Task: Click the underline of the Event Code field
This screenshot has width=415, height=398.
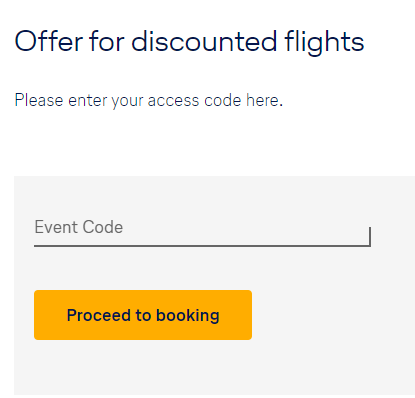Action: [202, 246]
